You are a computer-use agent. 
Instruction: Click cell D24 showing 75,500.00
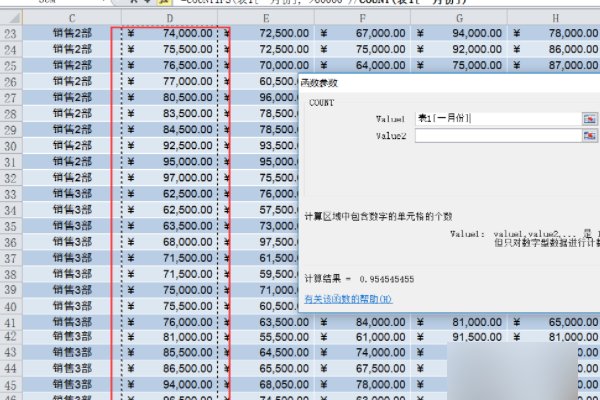170,49
